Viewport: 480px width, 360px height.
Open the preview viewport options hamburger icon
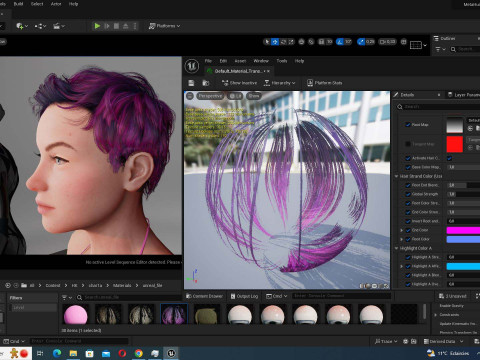[x=190, y=96]
